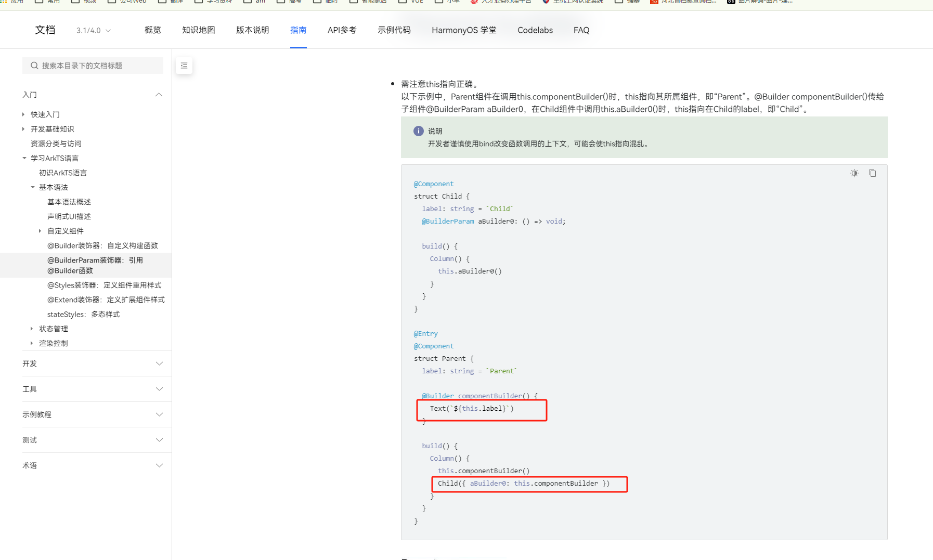This screenshot has width=933, height=560.
Task: Open @Styles装饰器：定义组件重用样式 page
Action: (105, 285)
